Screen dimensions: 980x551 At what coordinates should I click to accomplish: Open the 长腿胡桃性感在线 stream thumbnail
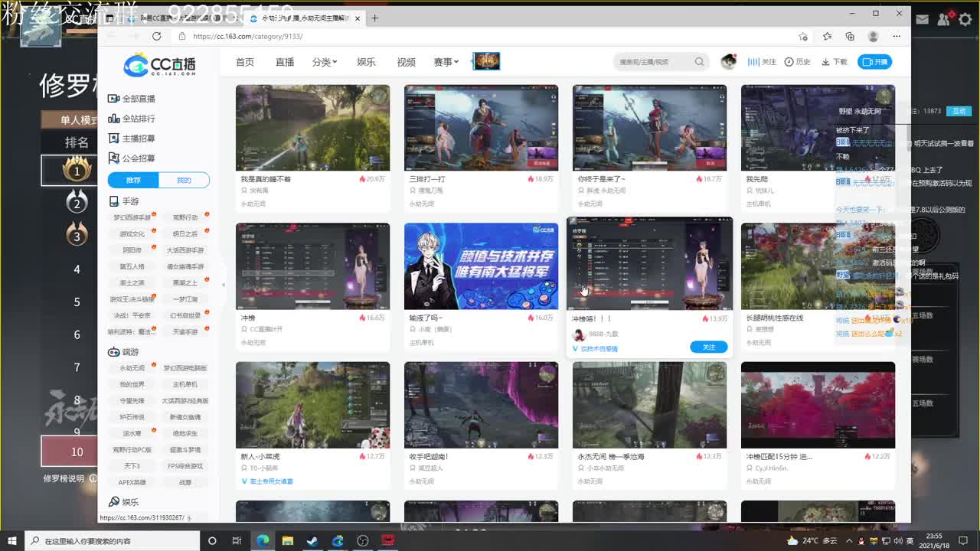(x=818, y=266)
